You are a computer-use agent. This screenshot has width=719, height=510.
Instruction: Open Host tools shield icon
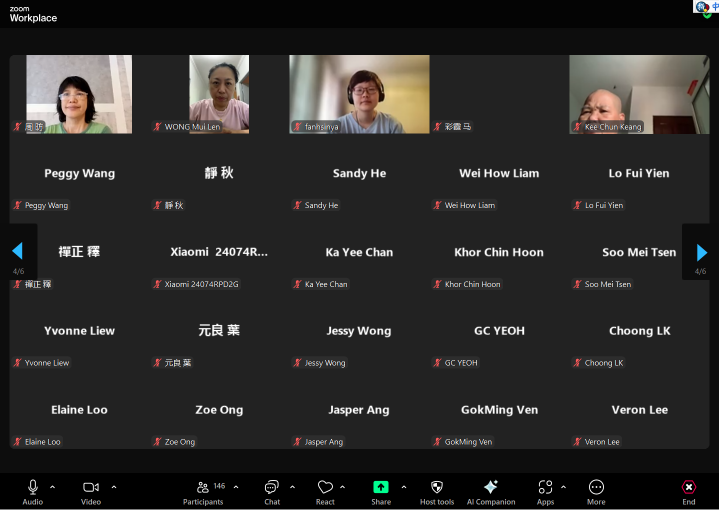click(437, 488)
